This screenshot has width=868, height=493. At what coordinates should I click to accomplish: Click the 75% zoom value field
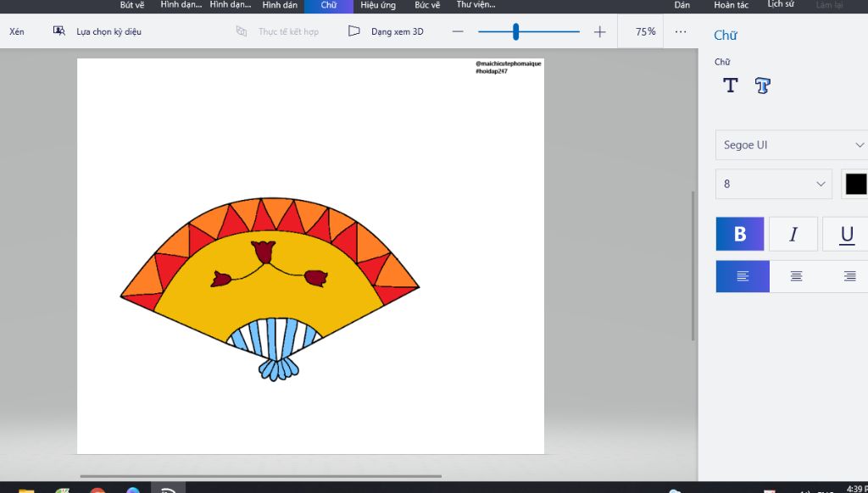(641, 31)
